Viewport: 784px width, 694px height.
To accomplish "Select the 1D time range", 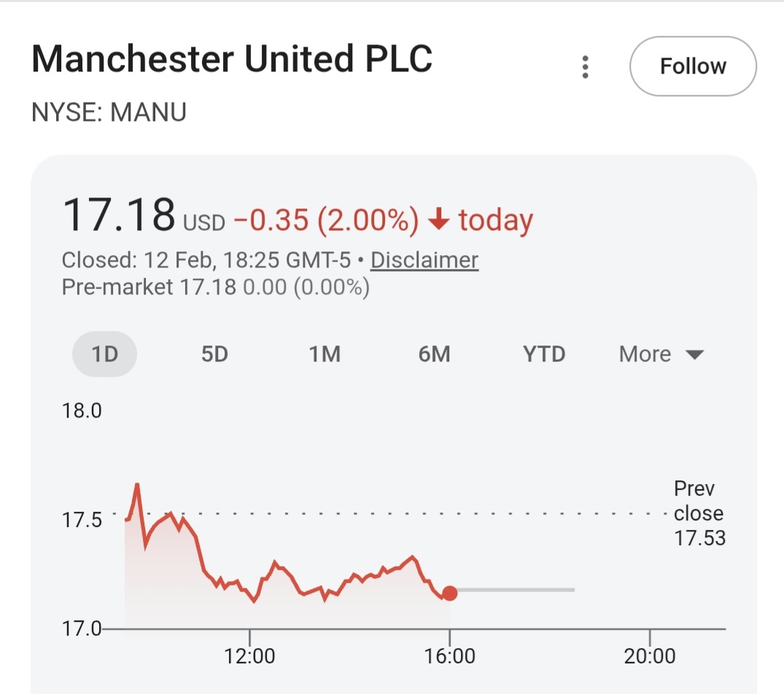I will pos(104,354).
